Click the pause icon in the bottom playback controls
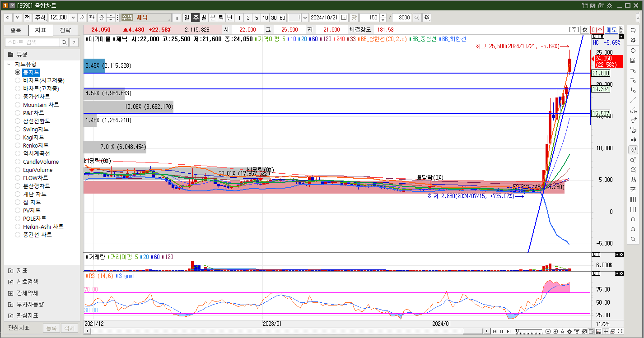Screen dimensions: 644x338 click(x=502, y=331)
